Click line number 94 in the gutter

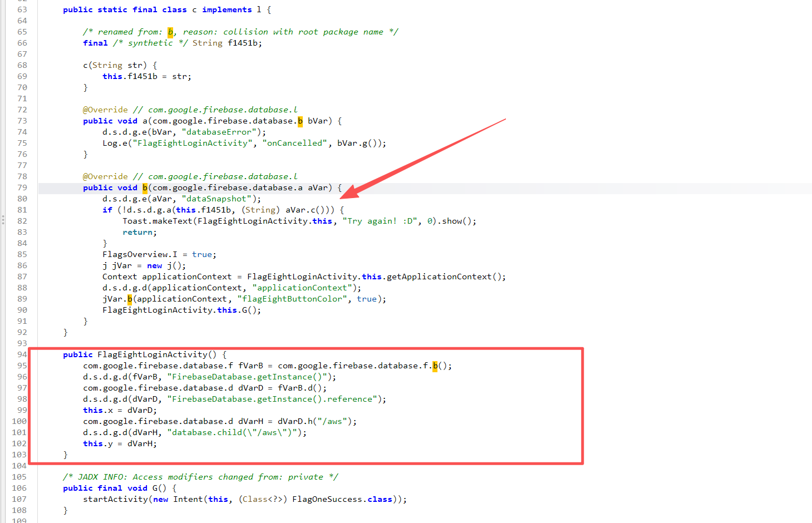pos(22,354)
